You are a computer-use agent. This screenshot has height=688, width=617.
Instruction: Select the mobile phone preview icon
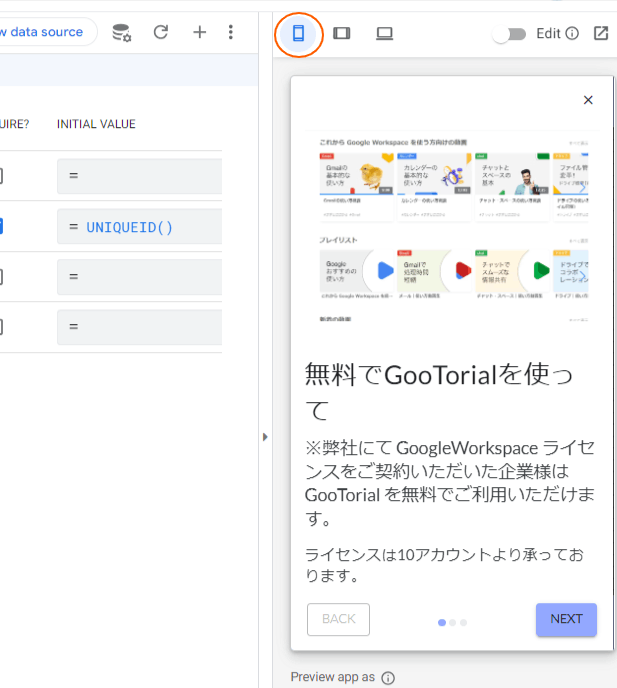(298, 33)
